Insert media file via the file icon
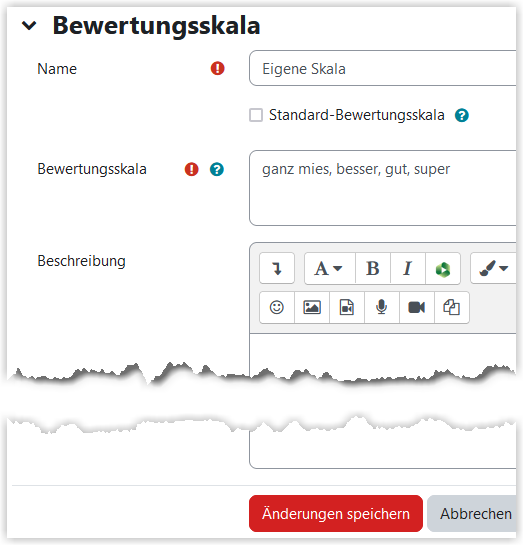Screen dimensions: 524x546 point(347,307)
